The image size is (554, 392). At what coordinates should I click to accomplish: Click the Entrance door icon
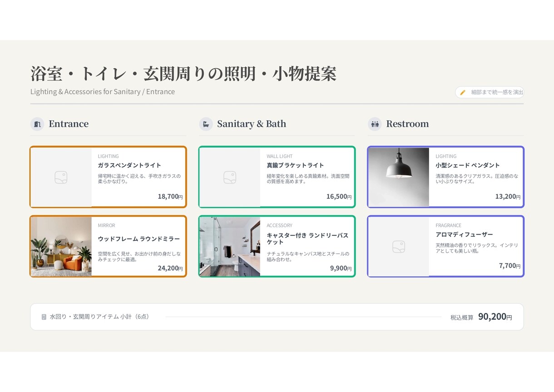click(x=37, y=124)
